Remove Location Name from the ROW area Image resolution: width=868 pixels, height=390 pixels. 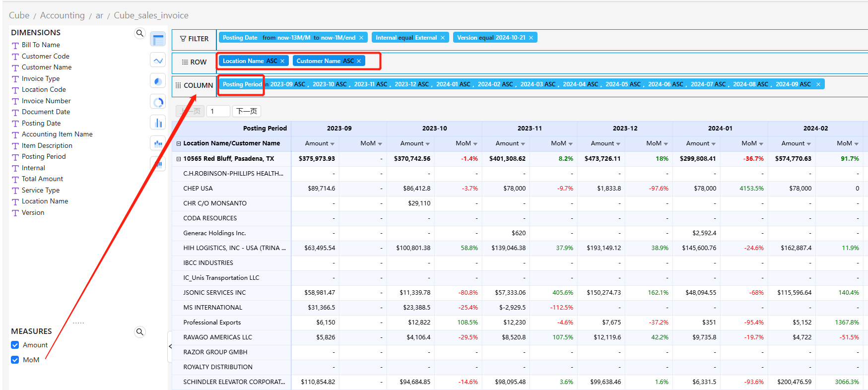click(x=282, y=61)
